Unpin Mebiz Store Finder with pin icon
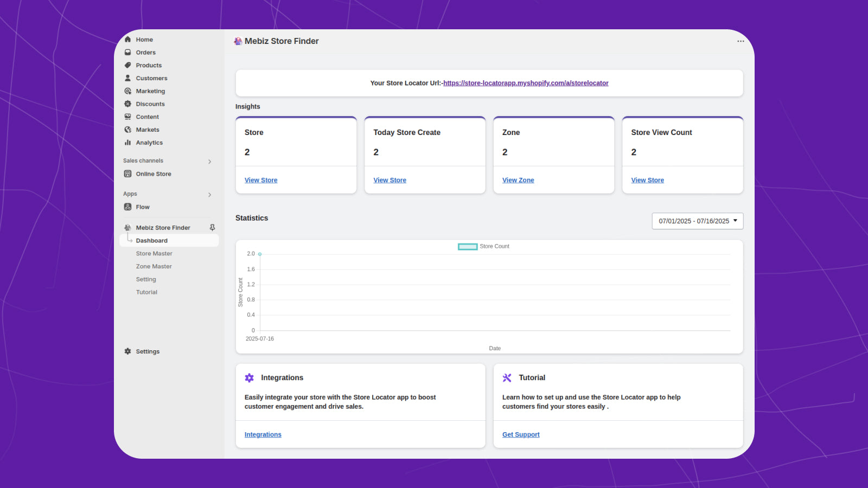 tap(212, 228)
